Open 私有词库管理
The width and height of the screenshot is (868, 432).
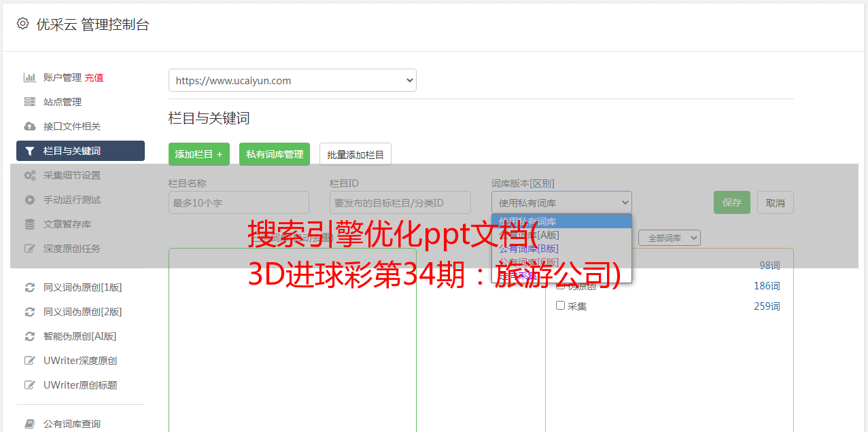tap(275, 154)
